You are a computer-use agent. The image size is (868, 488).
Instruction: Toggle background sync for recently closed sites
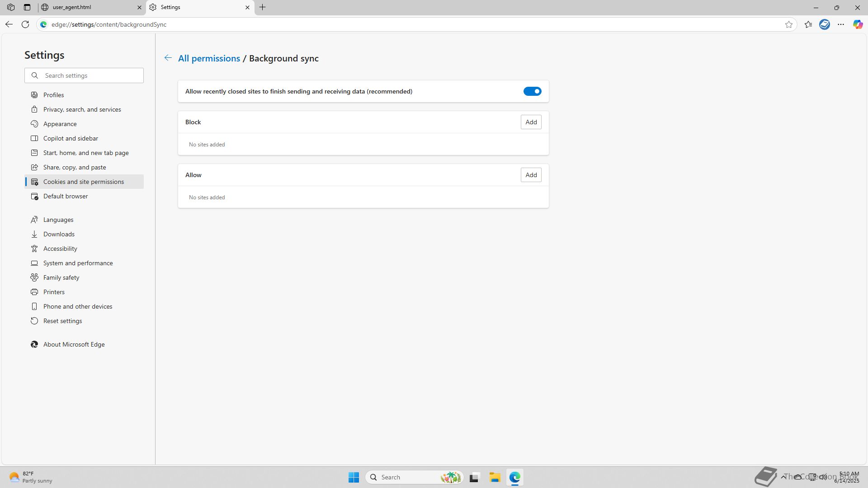click(x=532, y=91)
